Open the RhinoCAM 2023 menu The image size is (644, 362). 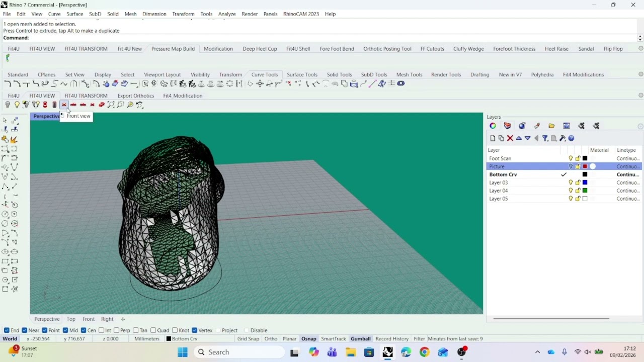click(301, 14)
